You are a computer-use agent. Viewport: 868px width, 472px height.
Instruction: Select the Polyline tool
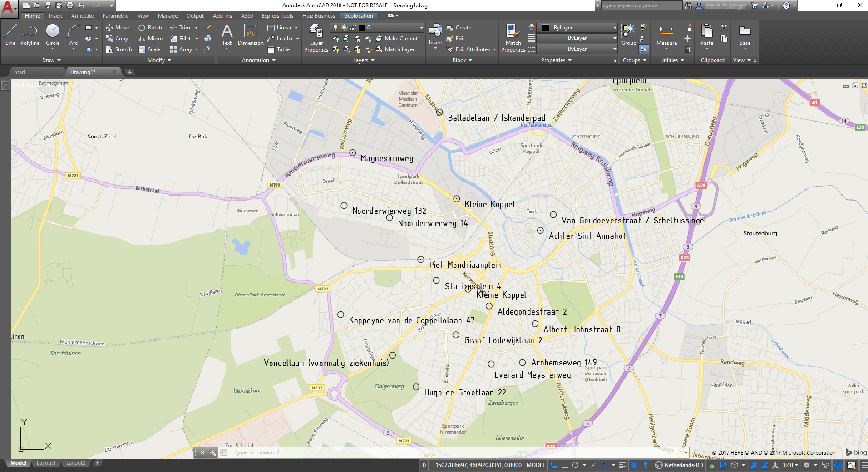coord(30,35)
